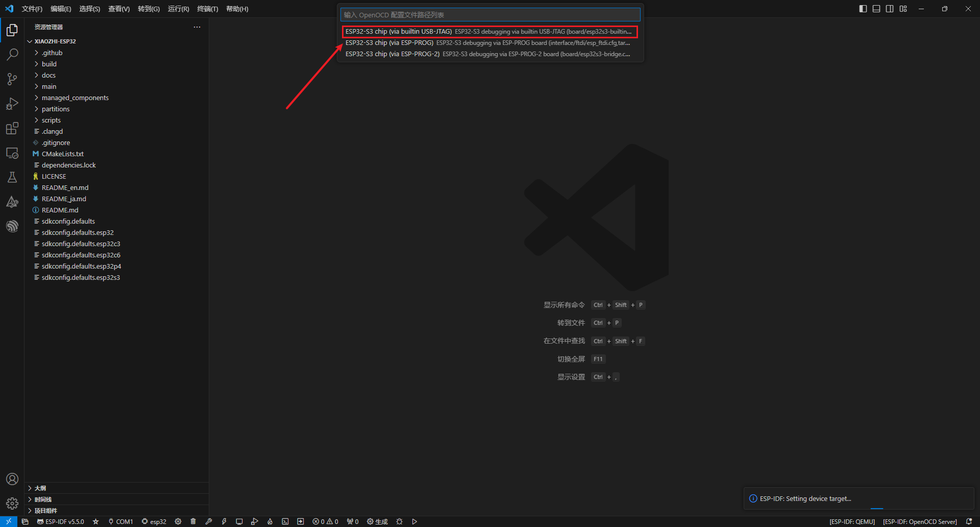Toggle the secondary sidebar visibility
This screenshot has width=980, height=527.
coord(890,9)
